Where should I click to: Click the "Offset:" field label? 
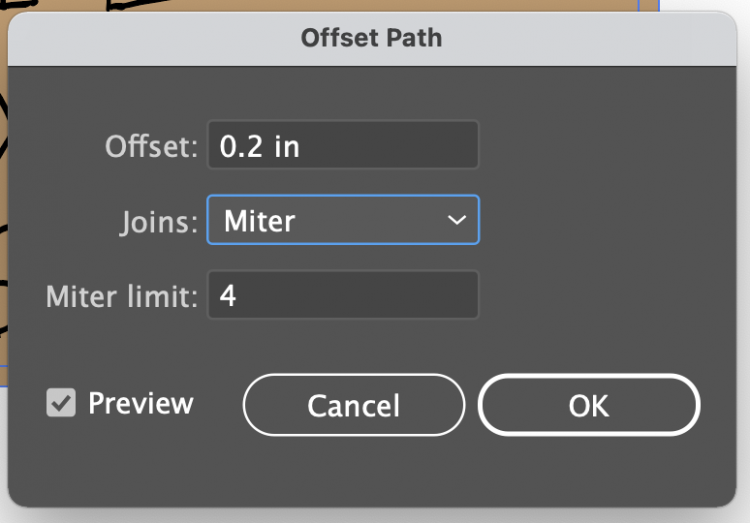[151, 146]
